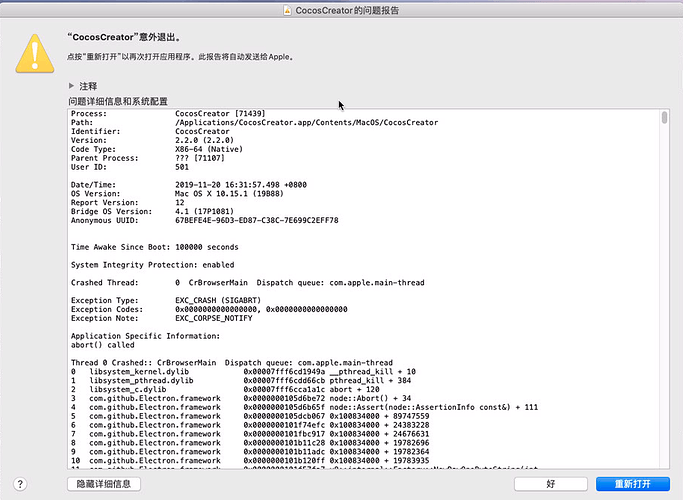Click stack frame 1 libsystem_pthread.dylib

241,381
